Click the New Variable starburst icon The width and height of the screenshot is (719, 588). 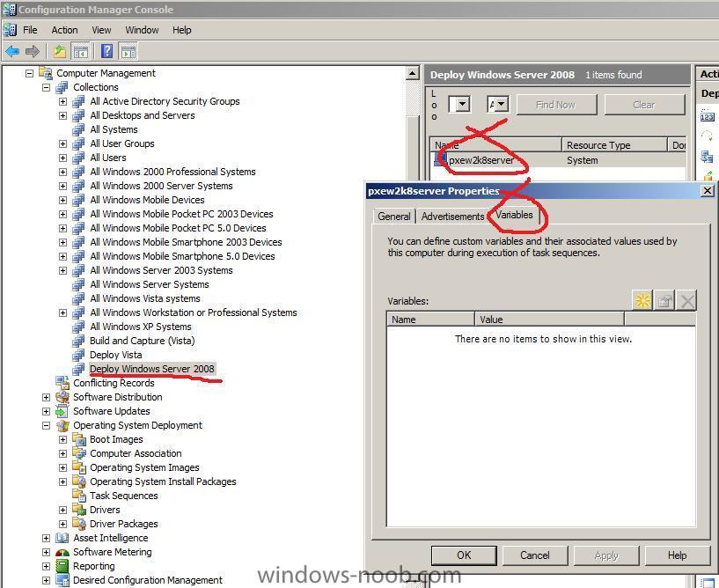642,301
